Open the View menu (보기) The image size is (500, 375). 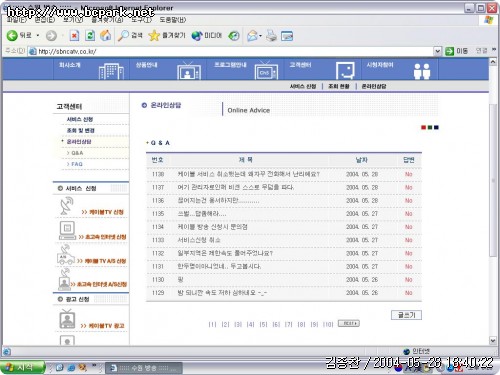click(x=73, y=20)
